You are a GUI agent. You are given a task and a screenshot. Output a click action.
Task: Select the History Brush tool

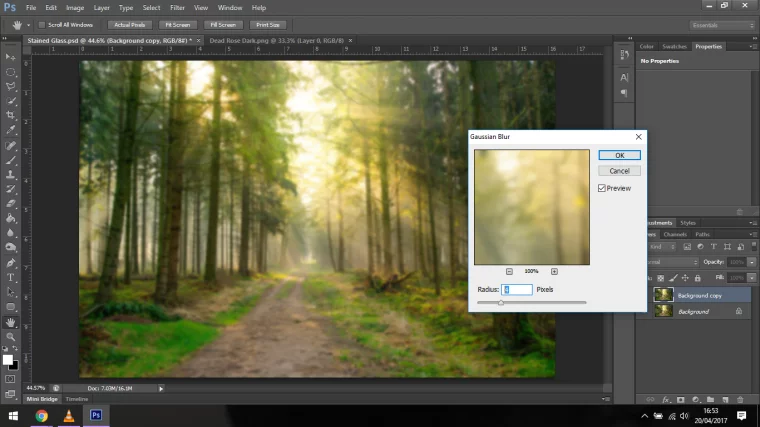[10, 189]
